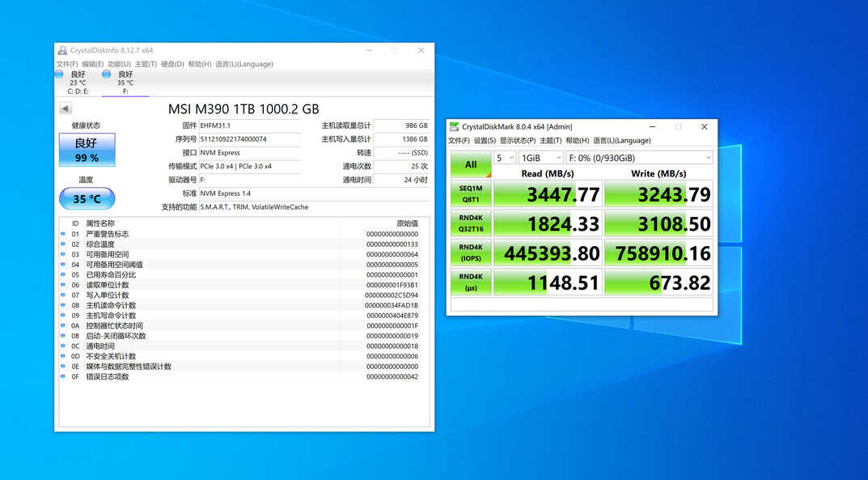Open 语言(L)(Language) menu in CrystalDiskInfo

244,64
